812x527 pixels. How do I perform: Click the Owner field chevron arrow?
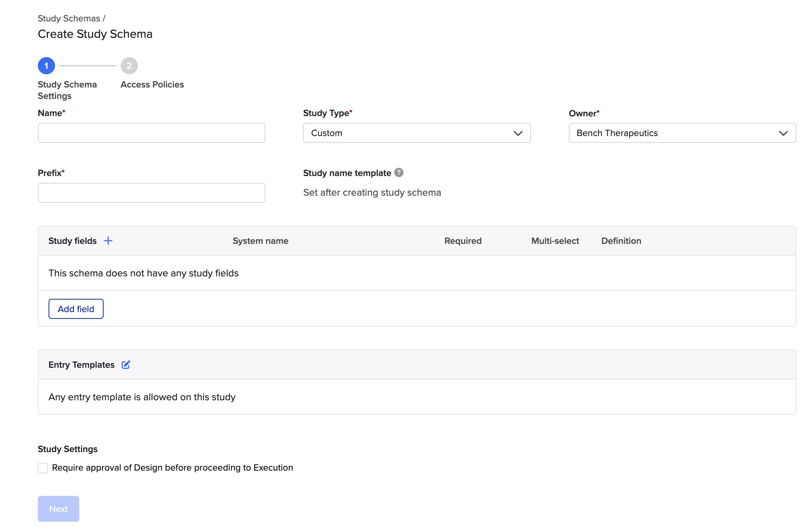click(x=783, y=133)
